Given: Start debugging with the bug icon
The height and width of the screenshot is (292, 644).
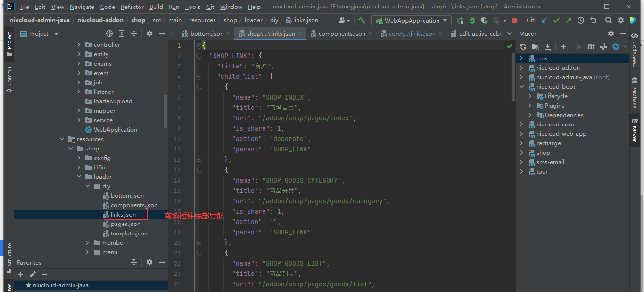Looking at the screenshot, I should coord(472,20).
